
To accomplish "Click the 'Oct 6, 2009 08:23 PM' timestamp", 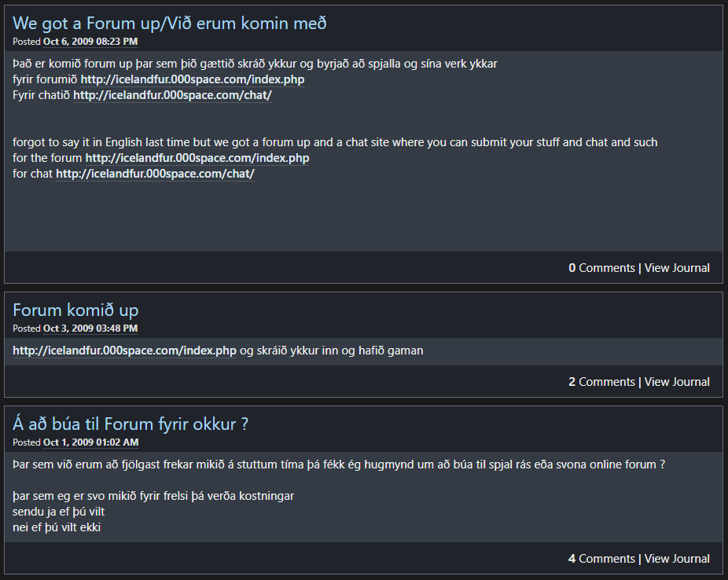I will [x=90, y=41].
